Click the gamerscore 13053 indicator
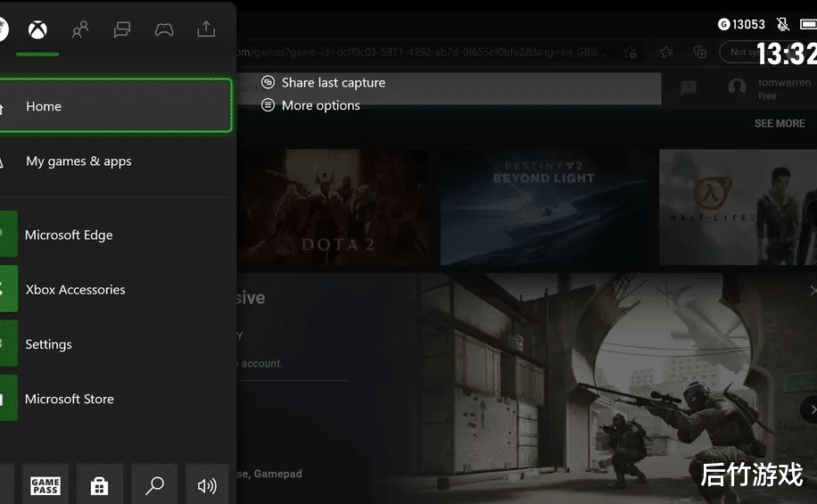The width and height of the screenshot is (817, 504). 741,24
